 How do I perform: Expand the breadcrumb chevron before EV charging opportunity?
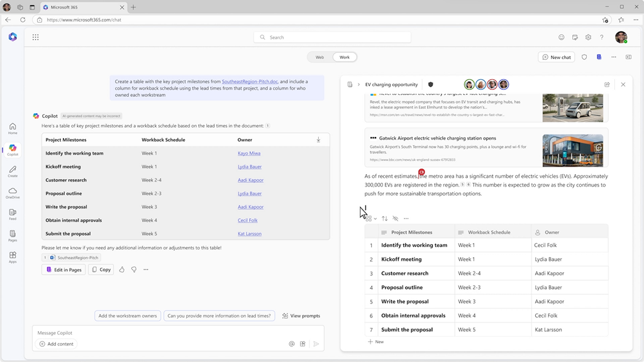(358, 84)
